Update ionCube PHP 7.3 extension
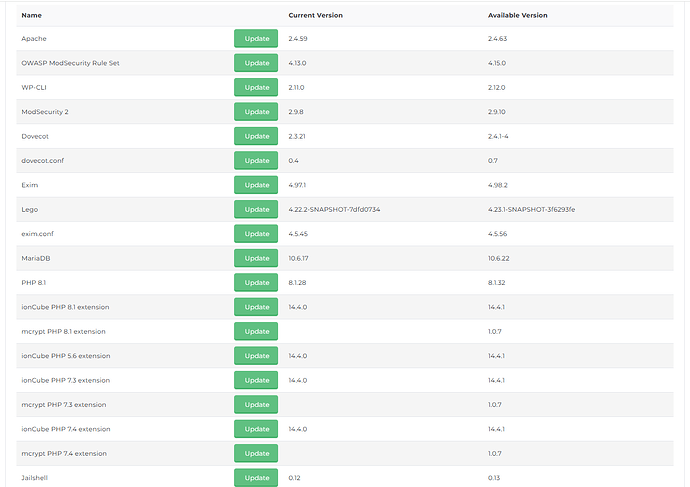Screen dimensions: 690x487 [x=256, y=380]
